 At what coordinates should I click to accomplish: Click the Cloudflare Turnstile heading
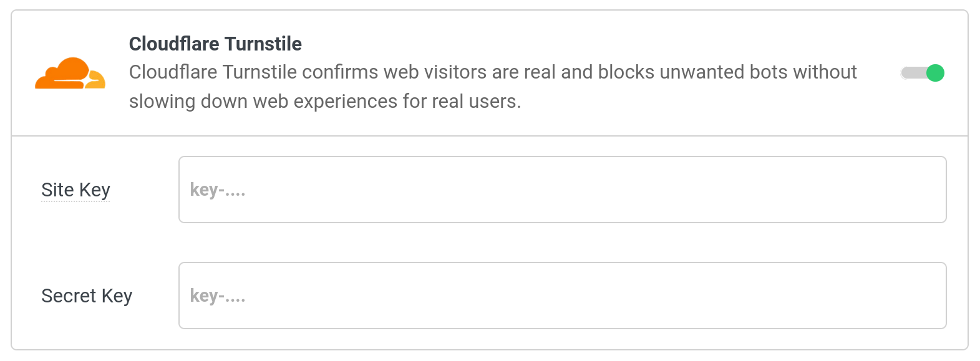pyautogui.click(x=215, y=44)
